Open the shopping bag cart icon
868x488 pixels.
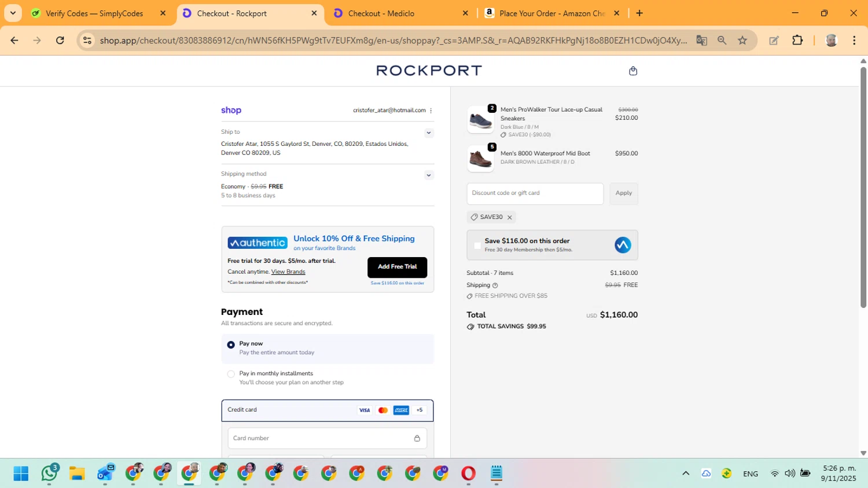coord(633,71)
